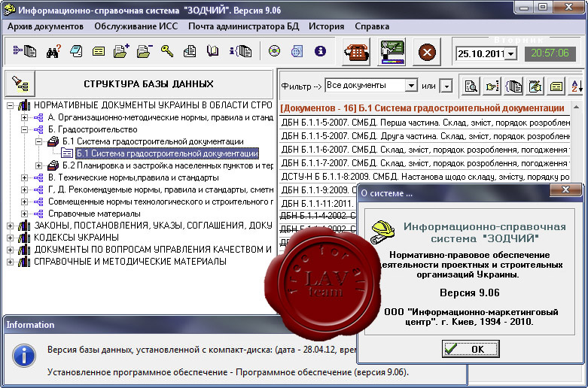Collapse the 'Б. Градостроительство' node
The height and width of the screenshot is (388, 588).
24,129
